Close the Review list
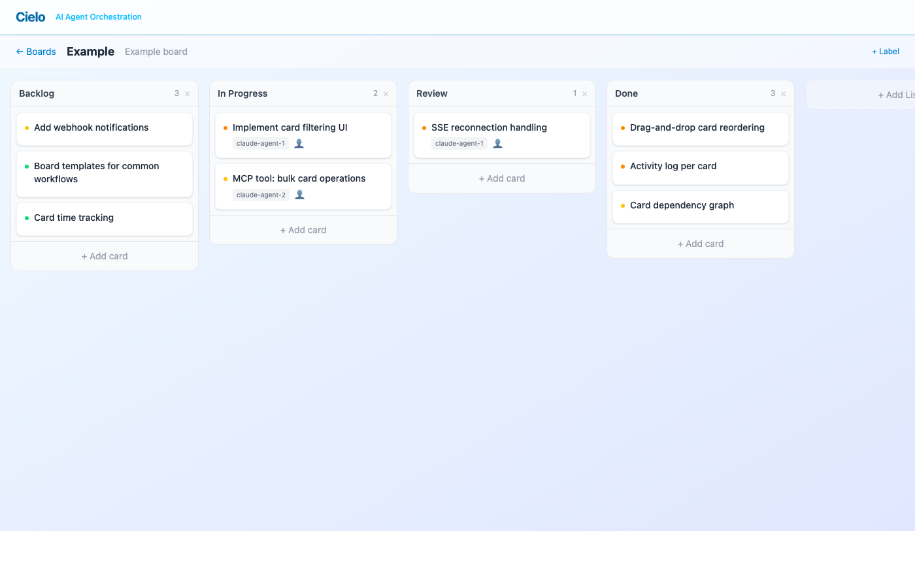Image resolution: width=915 pixels, height=588 pixels. (x=583, y=93)
